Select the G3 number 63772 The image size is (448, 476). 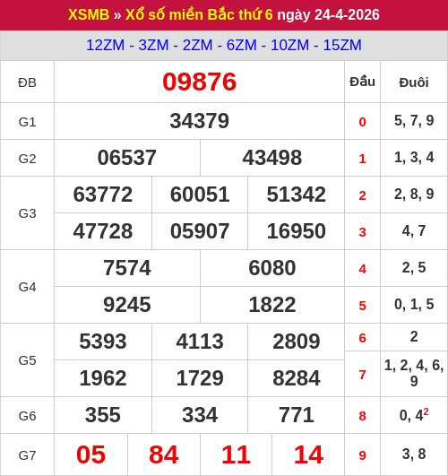pos(103,195)
